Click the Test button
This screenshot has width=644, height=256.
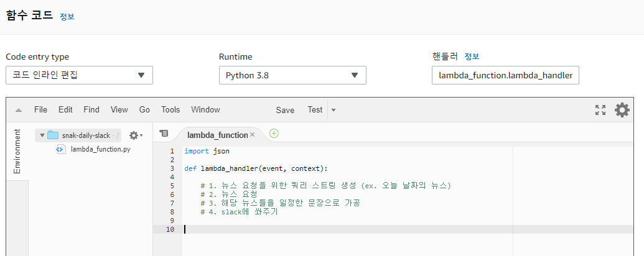(x=315, y=109)
